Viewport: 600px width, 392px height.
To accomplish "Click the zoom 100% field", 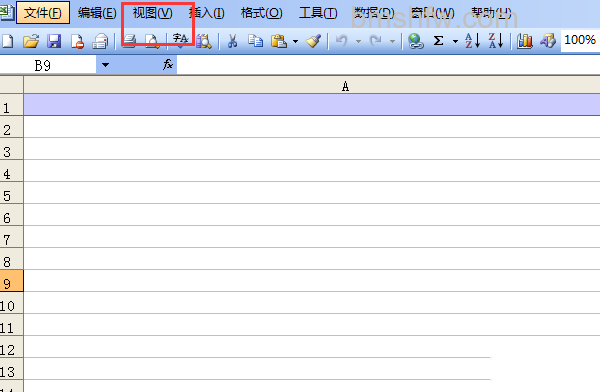I will click(580, 40).
